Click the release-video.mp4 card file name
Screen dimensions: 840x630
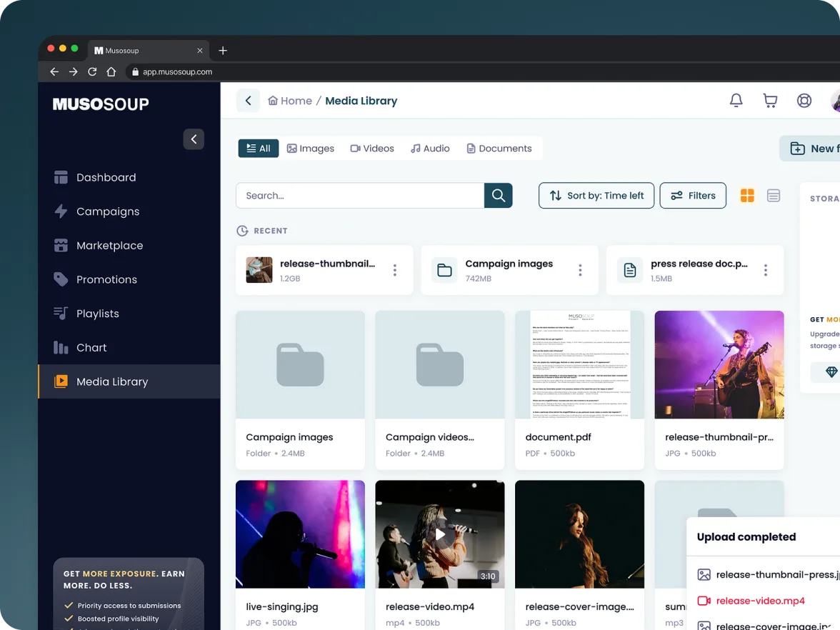(x=430, y=607)
